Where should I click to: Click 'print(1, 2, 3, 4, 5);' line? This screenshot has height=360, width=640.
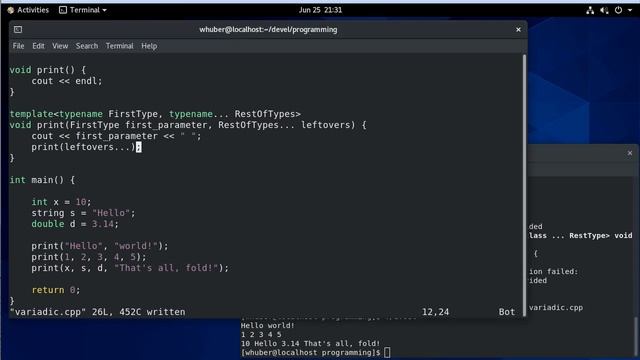click(x=89, y=257)
